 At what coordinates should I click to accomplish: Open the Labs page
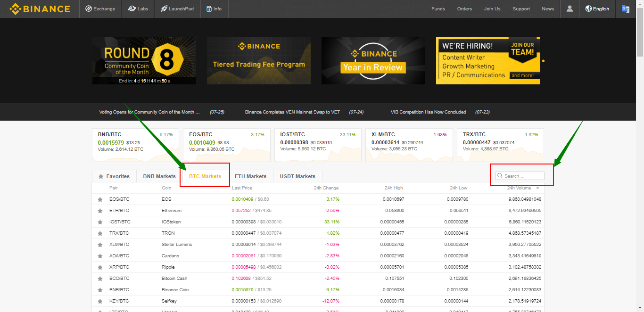pyautogui.click(x=138, y=8)
